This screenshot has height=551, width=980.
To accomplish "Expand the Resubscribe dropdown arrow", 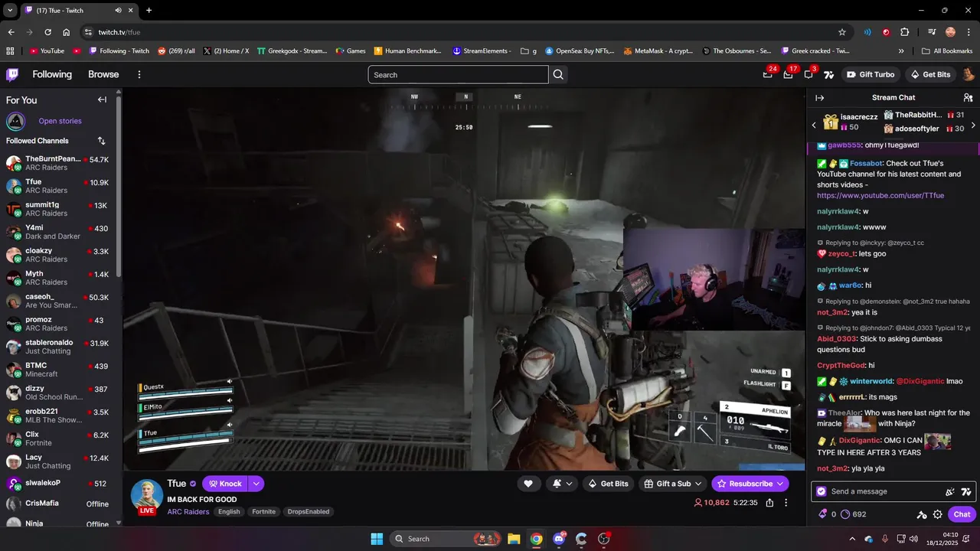I will (780, 484).
